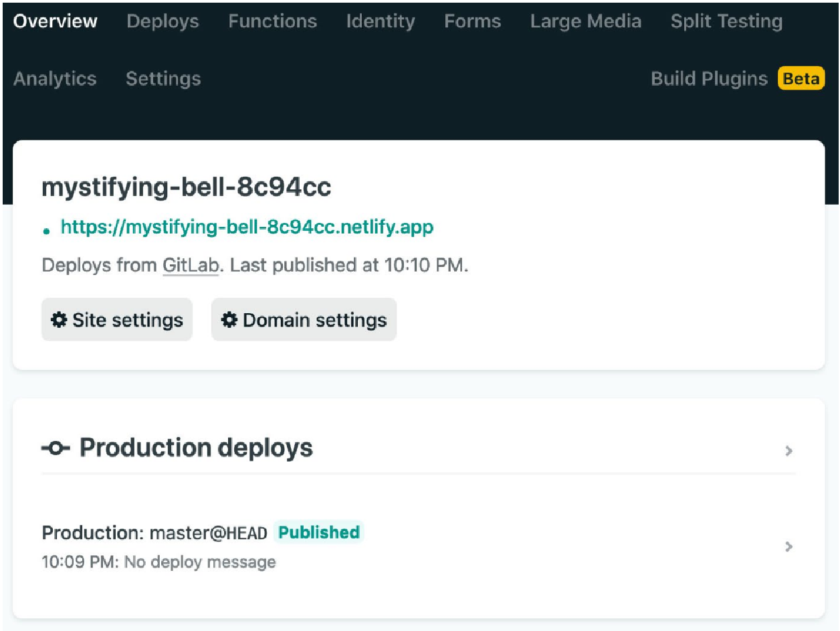Go to the Settings tab

pyautogui.click(x=163, y=79)
